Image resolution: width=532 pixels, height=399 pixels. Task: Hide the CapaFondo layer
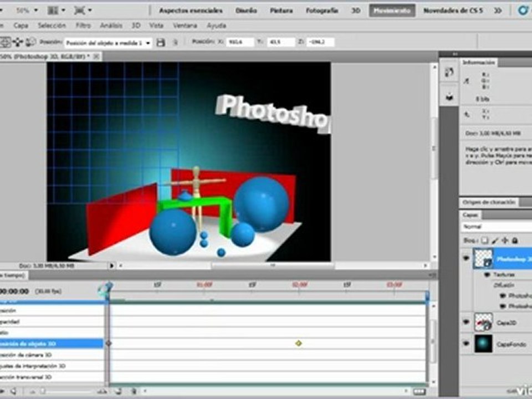[x=466, y=344]
